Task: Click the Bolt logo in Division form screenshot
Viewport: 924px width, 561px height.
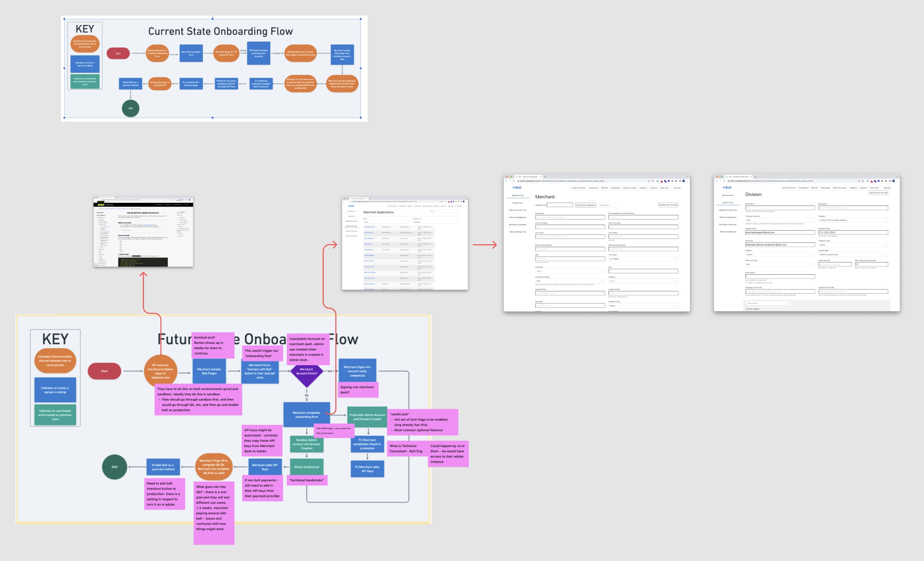Action: (x=727, y=188)
